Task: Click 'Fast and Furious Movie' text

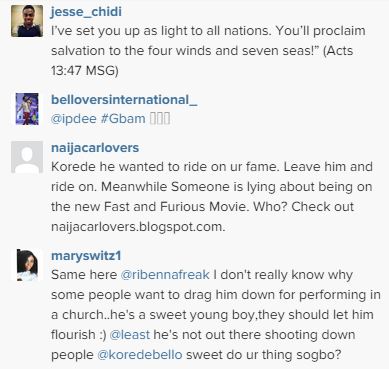Action: (175, 207)
